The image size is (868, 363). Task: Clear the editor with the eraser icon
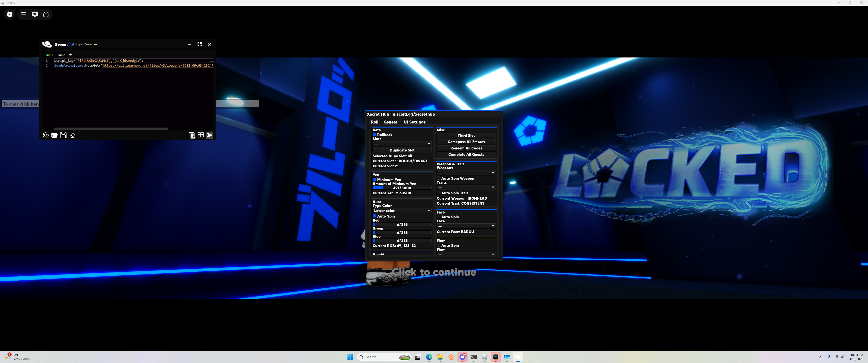[x=72, y=135]
